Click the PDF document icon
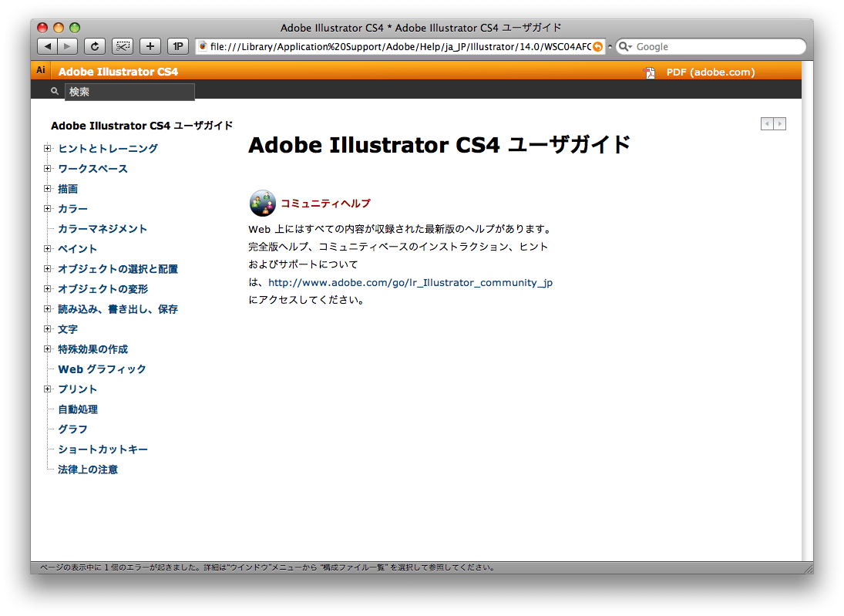Viewport: 844px width, 616px height. click(650, 72)
